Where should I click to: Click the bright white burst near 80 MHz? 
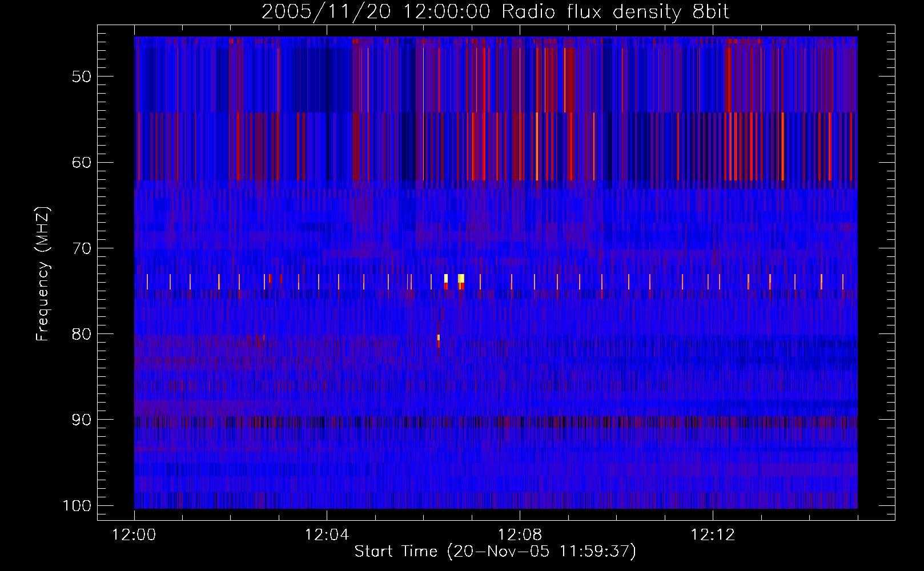(x=439, y=337)
